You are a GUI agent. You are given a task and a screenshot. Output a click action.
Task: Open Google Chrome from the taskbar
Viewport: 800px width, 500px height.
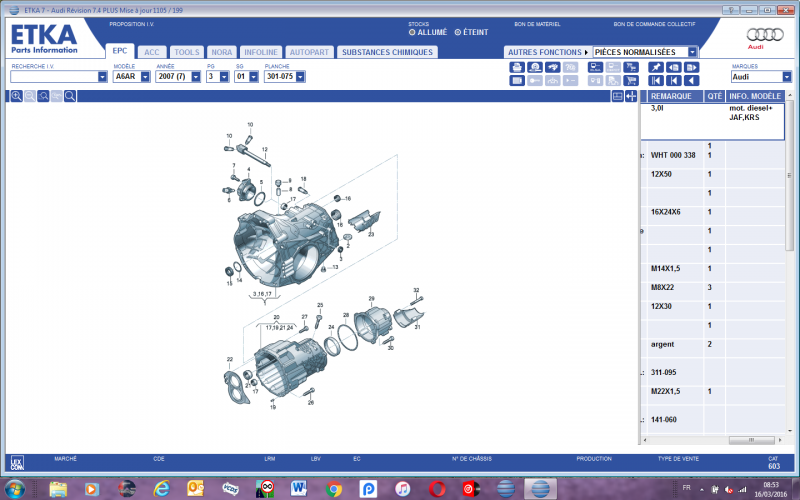(334, 488)
